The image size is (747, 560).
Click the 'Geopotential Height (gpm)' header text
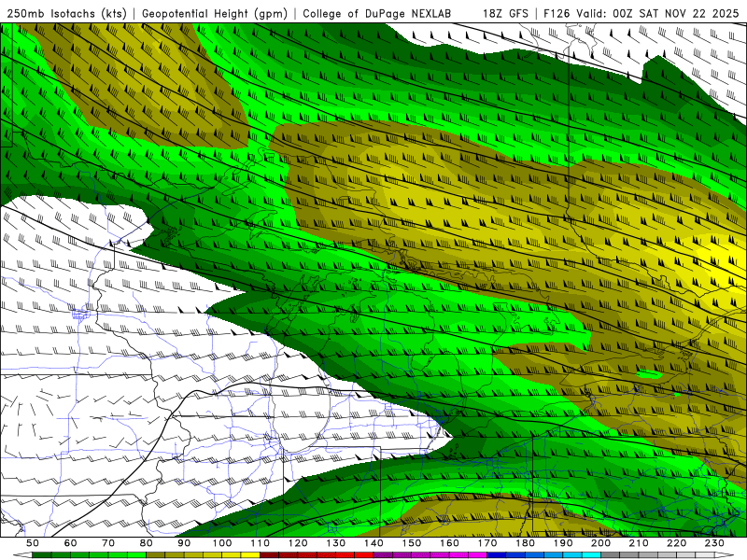215,14
